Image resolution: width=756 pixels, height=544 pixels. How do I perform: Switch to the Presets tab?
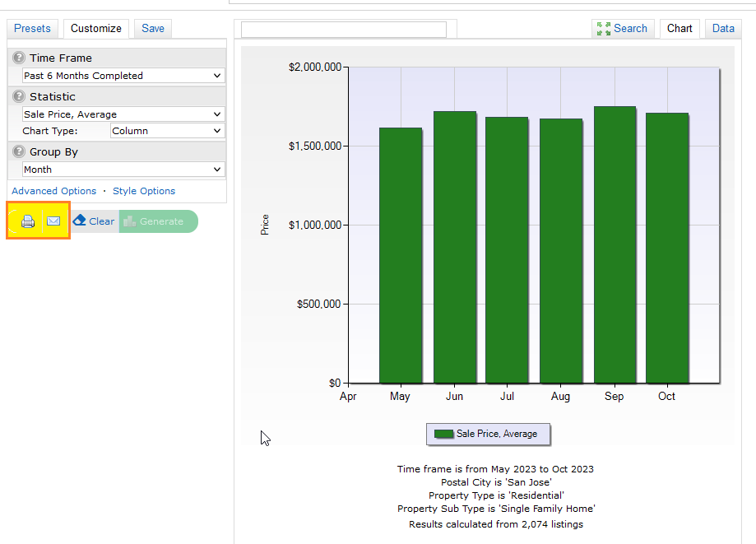click(32, 29)
